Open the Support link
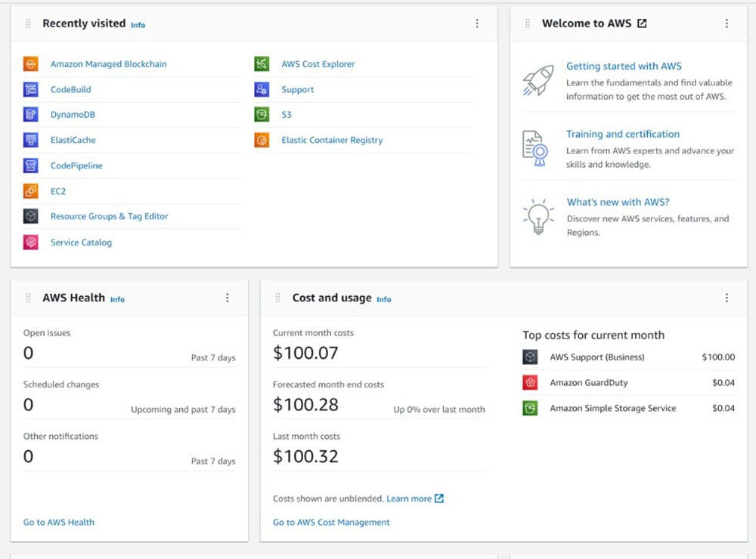The image size is (756, 559). coord(297,89)
